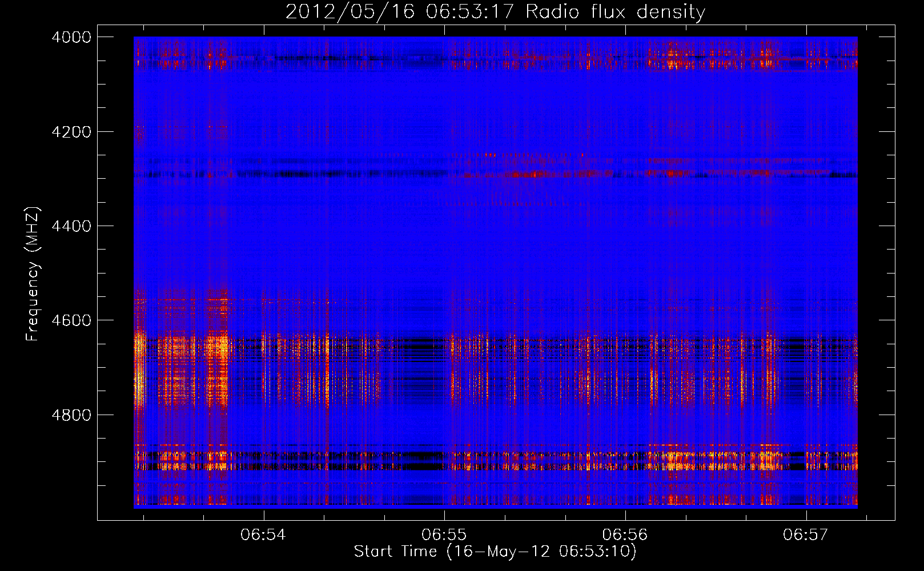Image resolution: width=924 pixels, height=571 pixels.
Task: Click the 4000 frequency tick label
Action: pyautogui.click(x=71, y=37)
